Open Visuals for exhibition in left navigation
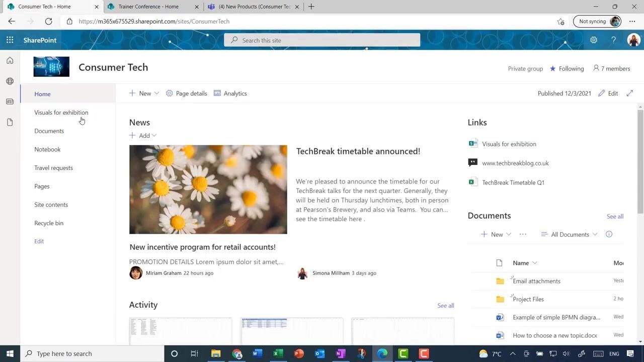Viewport: 644px width, 362px height. coord(61,113)
